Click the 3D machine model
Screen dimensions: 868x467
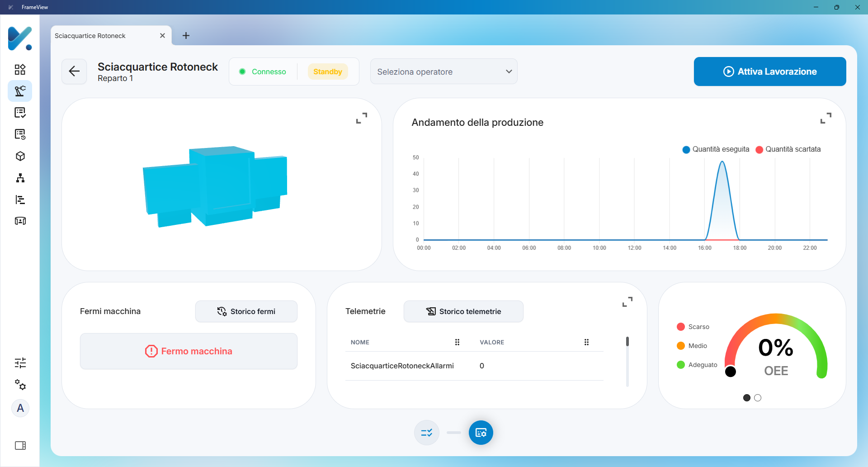click(215, 186)
